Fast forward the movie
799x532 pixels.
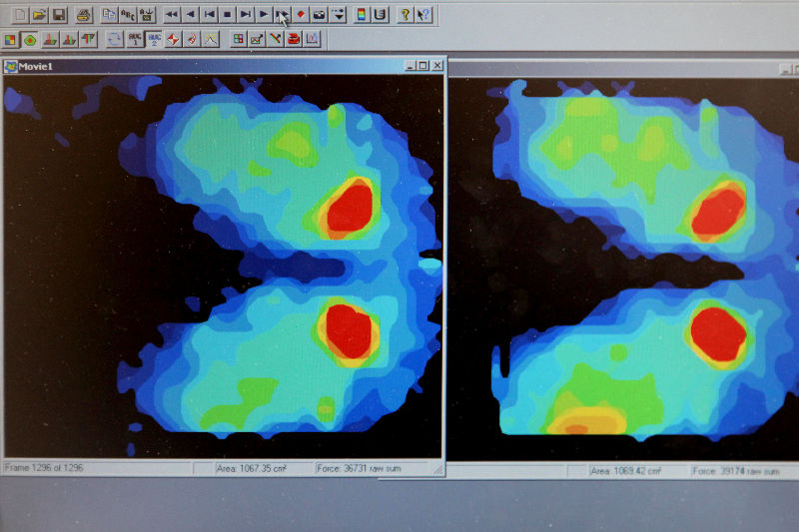click(x=282, y=15)
